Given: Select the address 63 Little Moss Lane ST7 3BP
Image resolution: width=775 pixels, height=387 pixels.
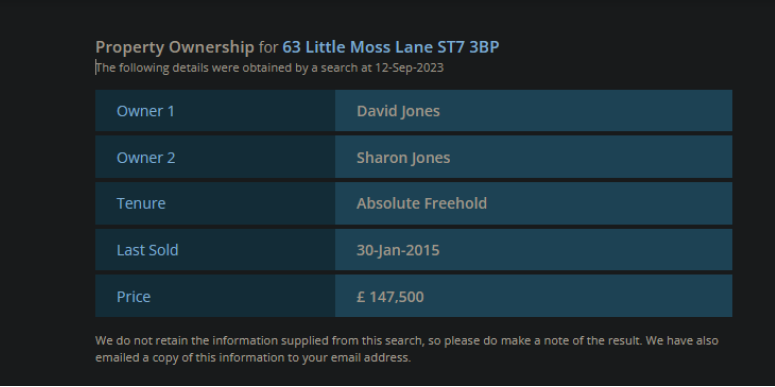Looking at the screenshot, I should coord(390,47).
